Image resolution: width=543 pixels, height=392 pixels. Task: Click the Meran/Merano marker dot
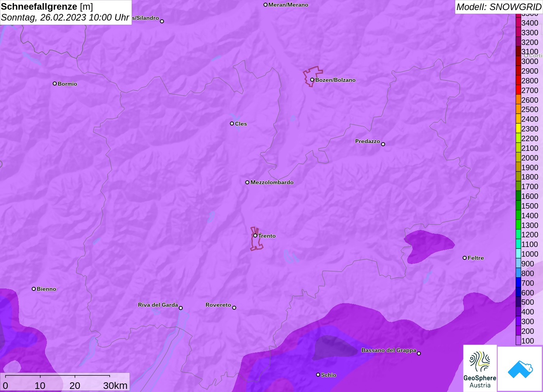pos(266,5)
